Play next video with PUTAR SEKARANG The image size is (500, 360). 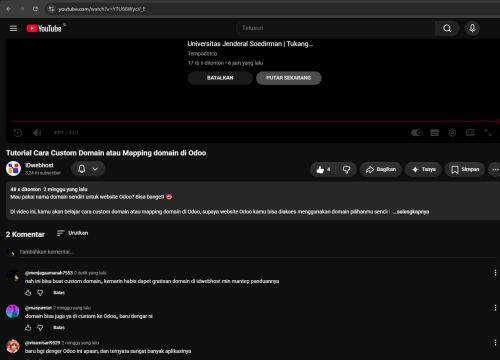pyautogui.click(x=289, y=78)
